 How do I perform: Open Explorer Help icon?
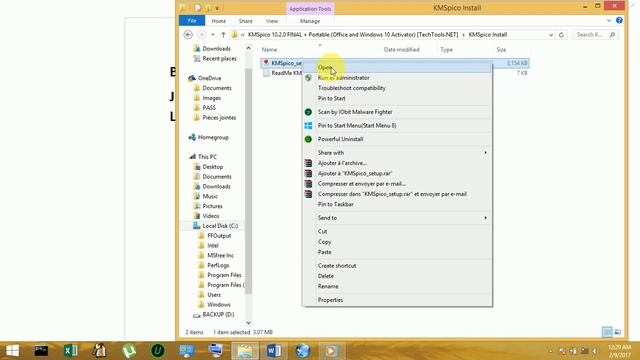(x=619, y=20)
